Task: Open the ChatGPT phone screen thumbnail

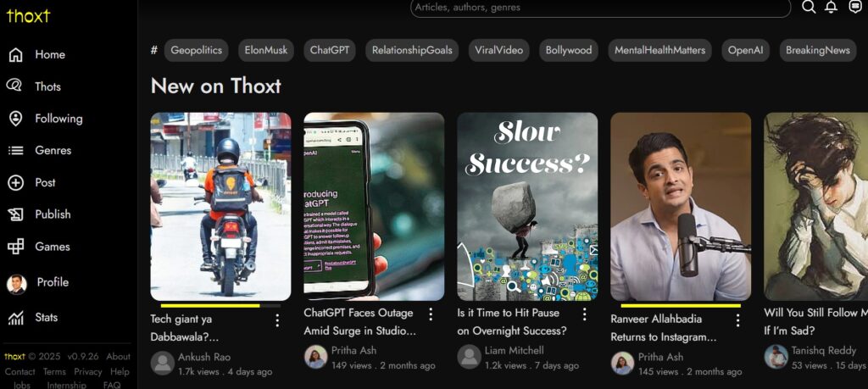Action: [x=374, y=207]
